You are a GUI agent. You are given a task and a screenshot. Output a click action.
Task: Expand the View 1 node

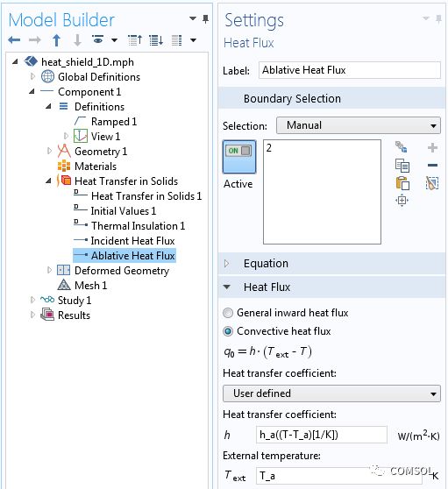coord(66,136)
